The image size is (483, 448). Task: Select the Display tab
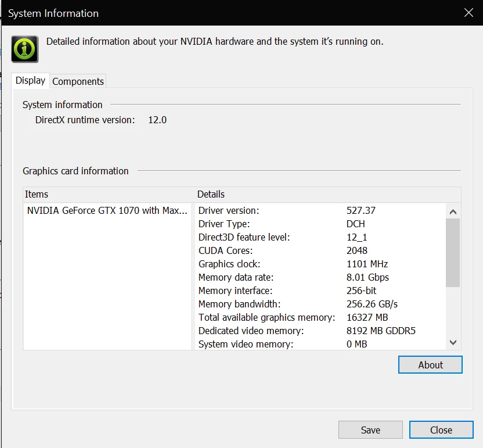[x=31, y=80]
